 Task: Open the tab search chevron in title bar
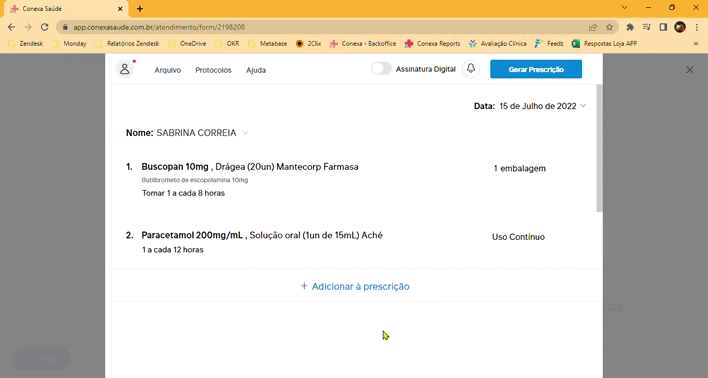coord(624,7)
